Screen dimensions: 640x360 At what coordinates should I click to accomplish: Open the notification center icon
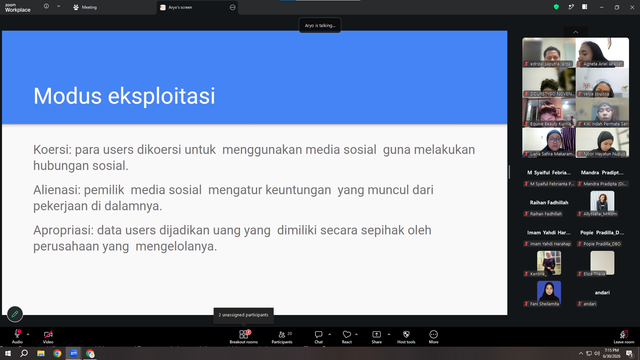630,353
